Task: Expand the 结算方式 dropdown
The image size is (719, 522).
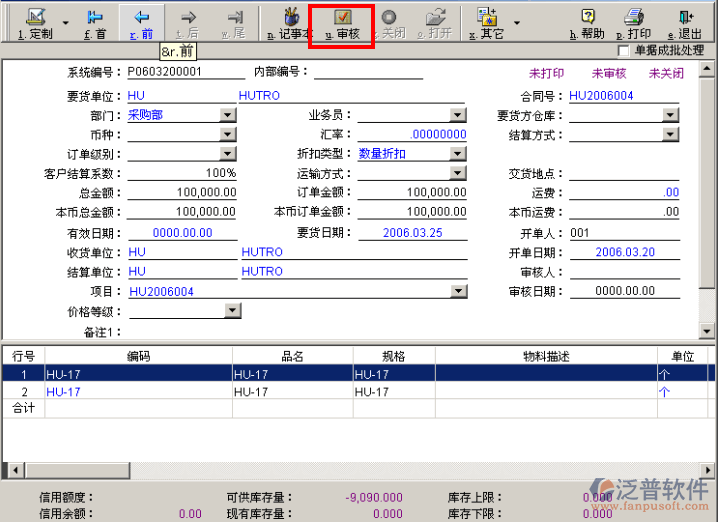Action: (x=671, y=135)
